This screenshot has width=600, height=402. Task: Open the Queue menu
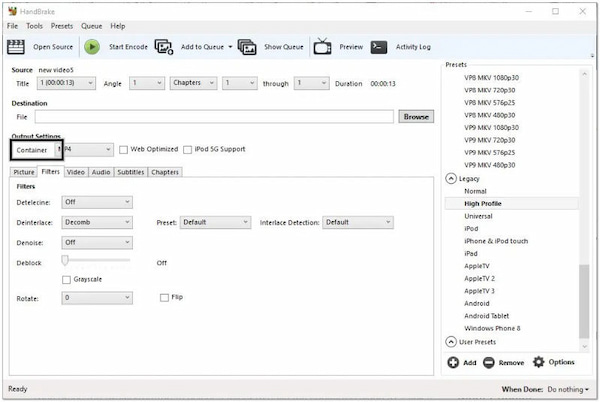pos(91,26)
